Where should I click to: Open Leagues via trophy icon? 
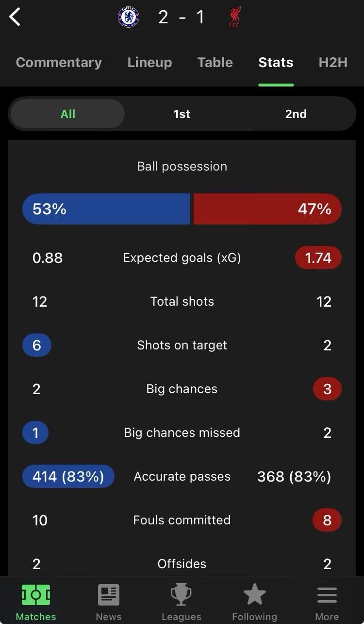pyautogui.click(x=182, y=595)
